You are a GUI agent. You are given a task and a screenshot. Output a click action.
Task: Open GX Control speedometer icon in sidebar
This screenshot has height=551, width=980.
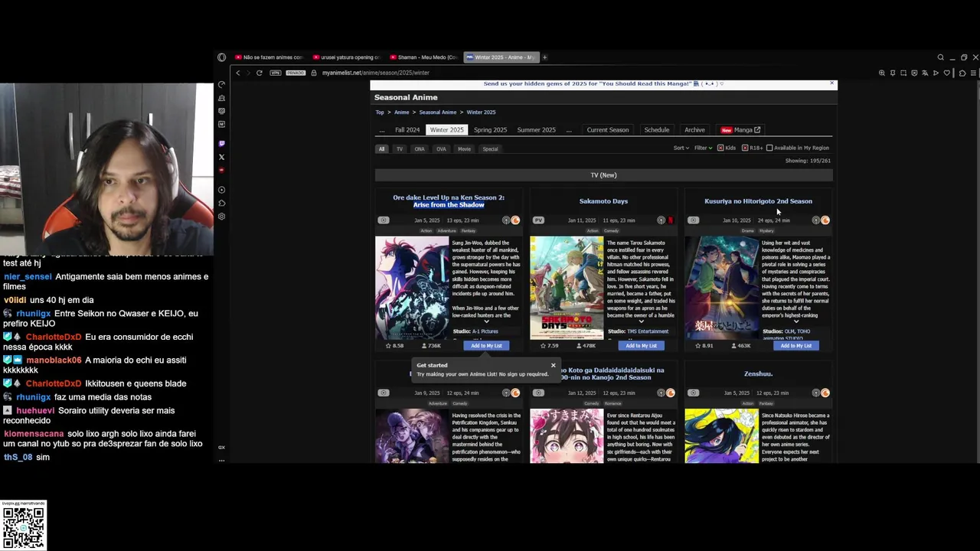(222, 84)
